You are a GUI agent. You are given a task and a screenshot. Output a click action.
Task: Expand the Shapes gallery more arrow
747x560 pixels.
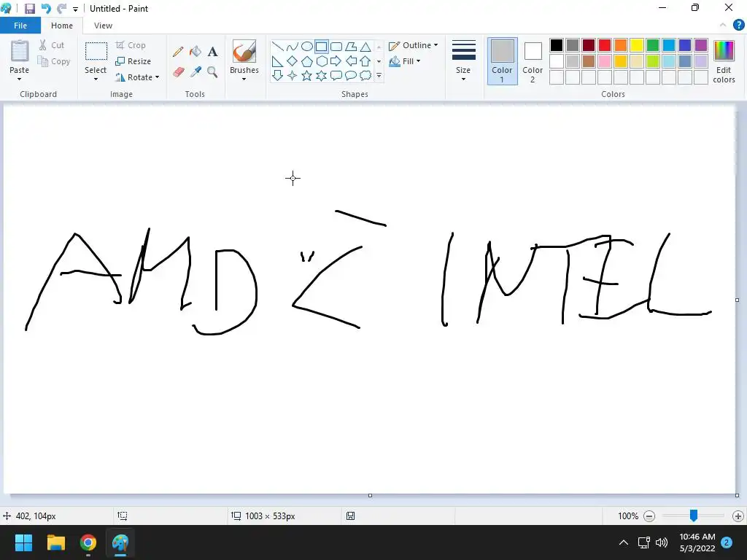379,75
